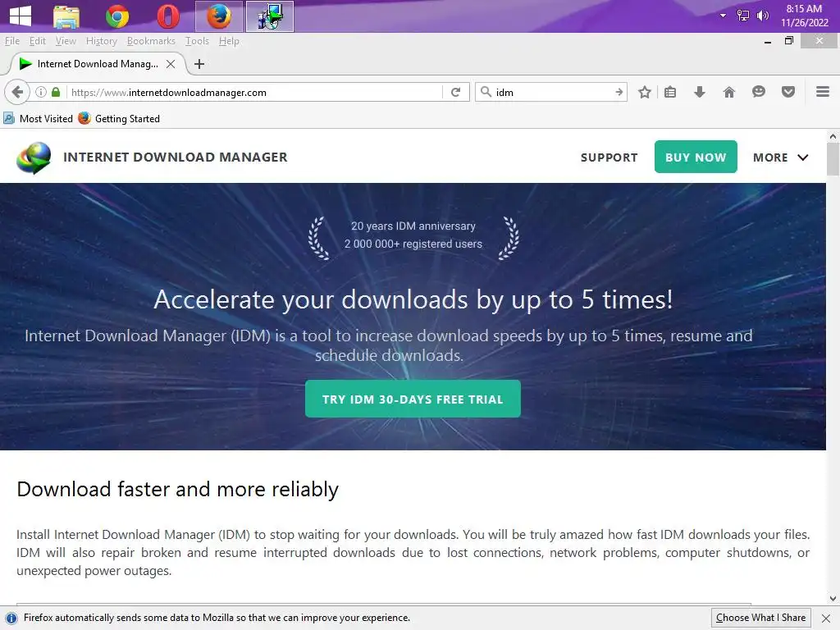Open the Bookmarks menu

click(151, 41)
